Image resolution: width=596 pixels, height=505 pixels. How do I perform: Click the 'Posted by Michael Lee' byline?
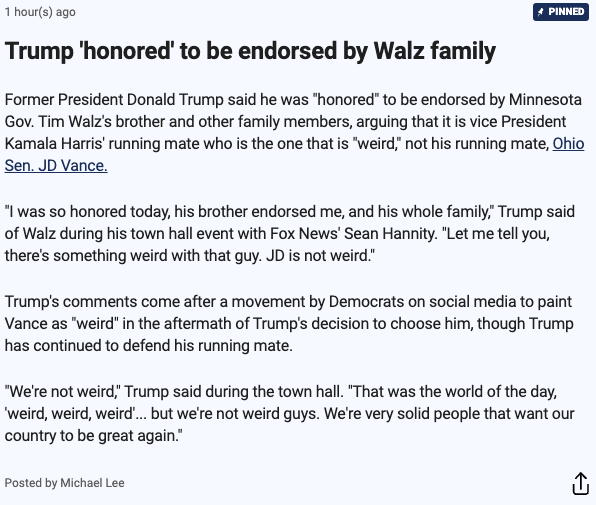pyautogui.click(x=64, y=483)
